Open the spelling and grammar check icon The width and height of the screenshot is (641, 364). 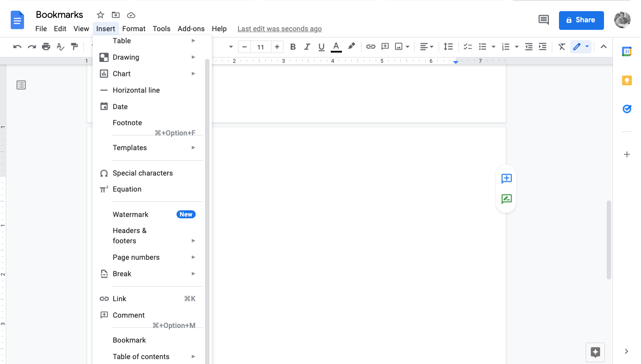pos(61,47)
